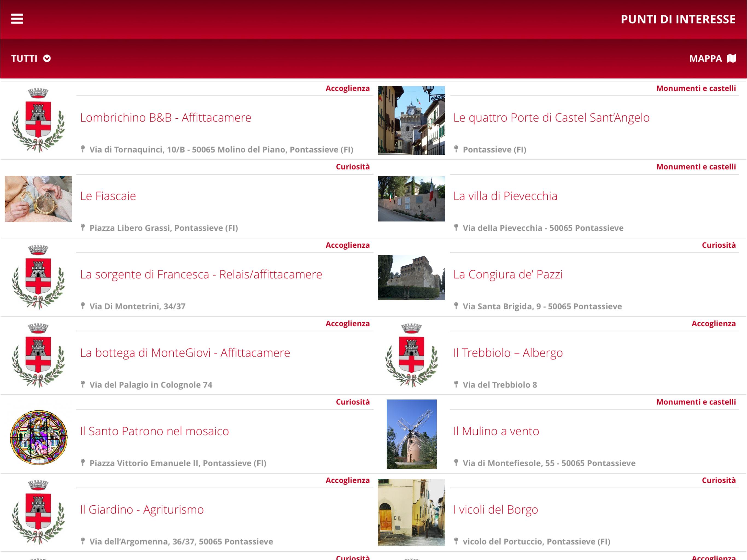
Task: Tap the castle photo for La Congiura de' Pazzi
Action: point(411,277)
